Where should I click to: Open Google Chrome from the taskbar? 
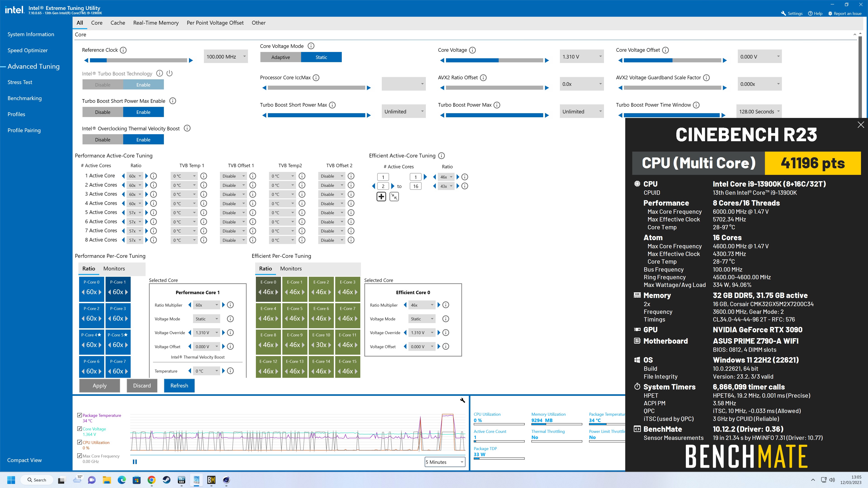[151, 480]
